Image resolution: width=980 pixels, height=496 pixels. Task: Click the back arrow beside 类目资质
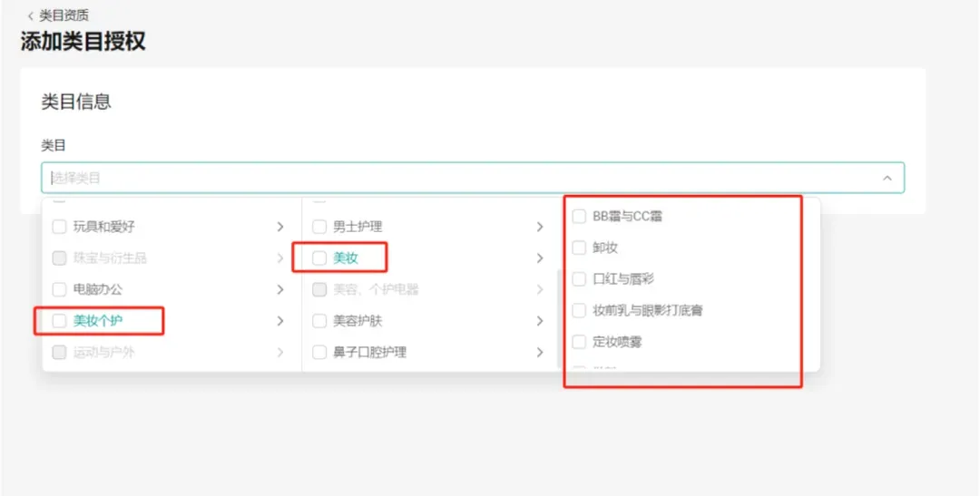[31, 16]
